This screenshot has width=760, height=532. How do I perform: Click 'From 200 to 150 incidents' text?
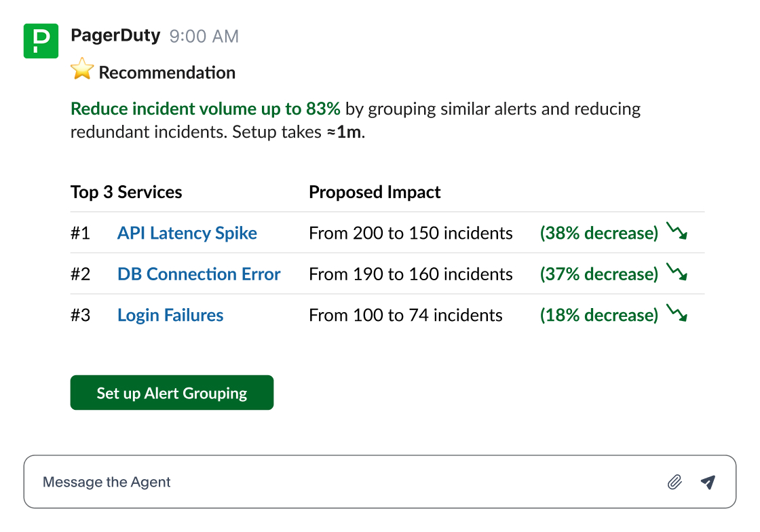pos(411,233)
